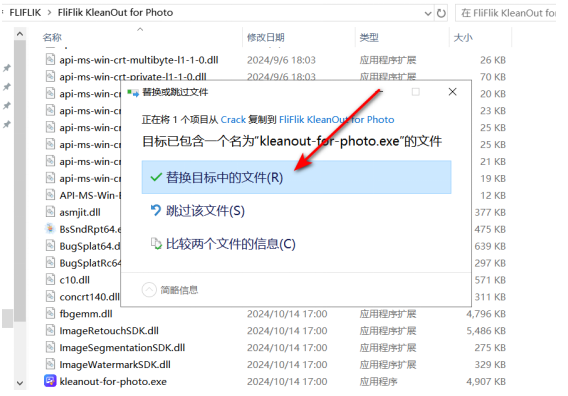Screen dimensions: 568x396
Task: Sort by the size column header
Action: [463, 37]
